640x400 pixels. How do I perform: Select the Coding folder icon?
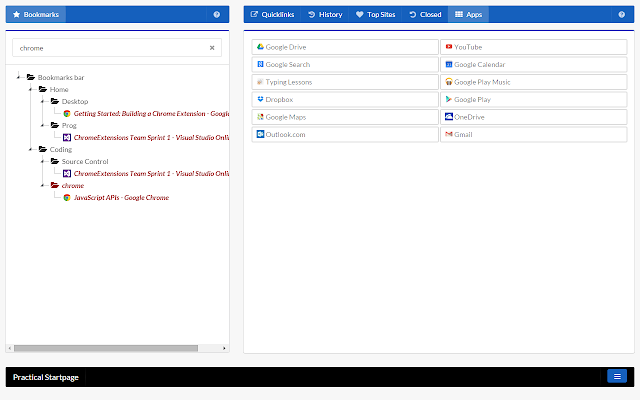(x=42, y=149)
